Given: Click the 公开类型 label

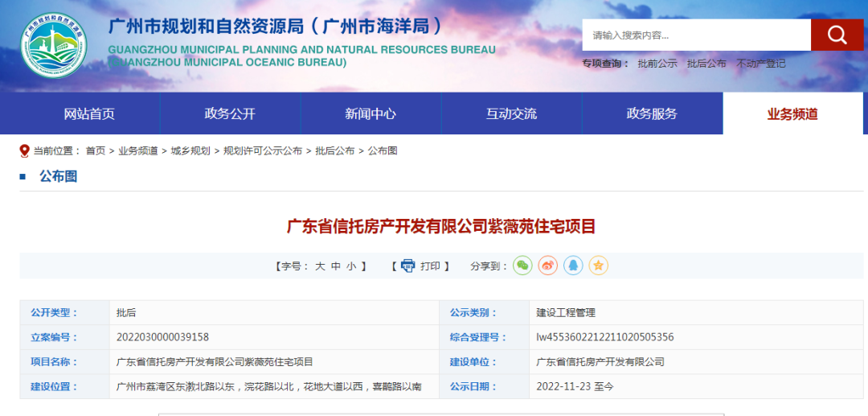Looking at the screenshot, I should [55, 312].
